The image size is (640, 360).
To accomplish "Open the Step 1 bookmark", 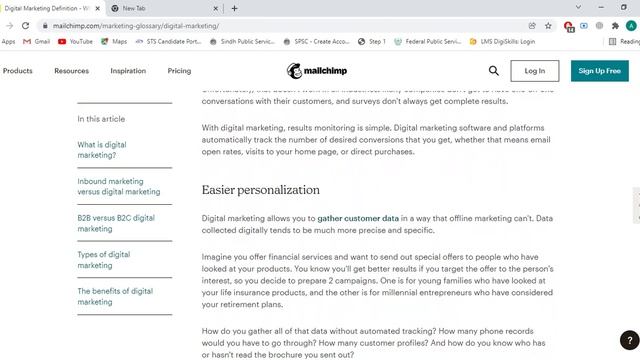I will [x=371, y=42].
